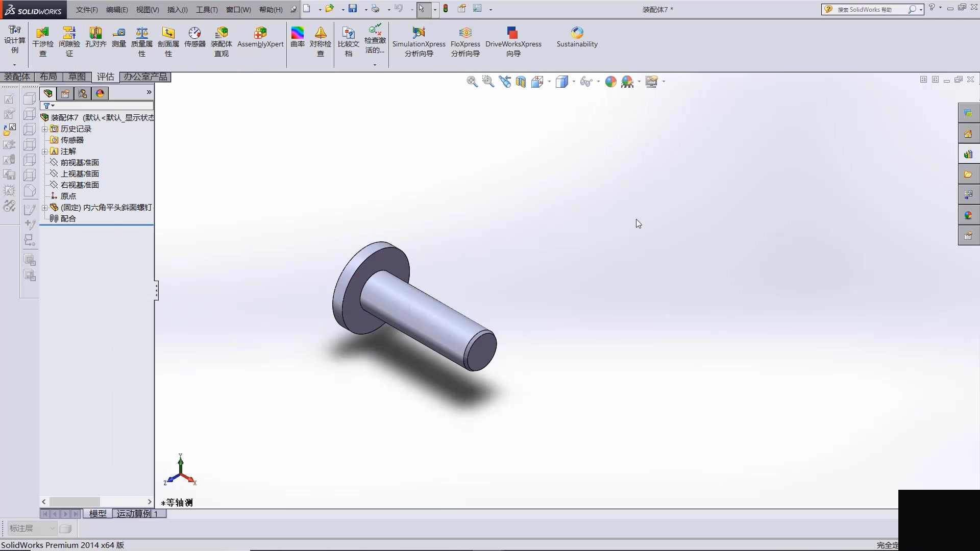Screen dimensions: 980x551
Task: Select the 测量 measure tool
Action: [118, 38]
